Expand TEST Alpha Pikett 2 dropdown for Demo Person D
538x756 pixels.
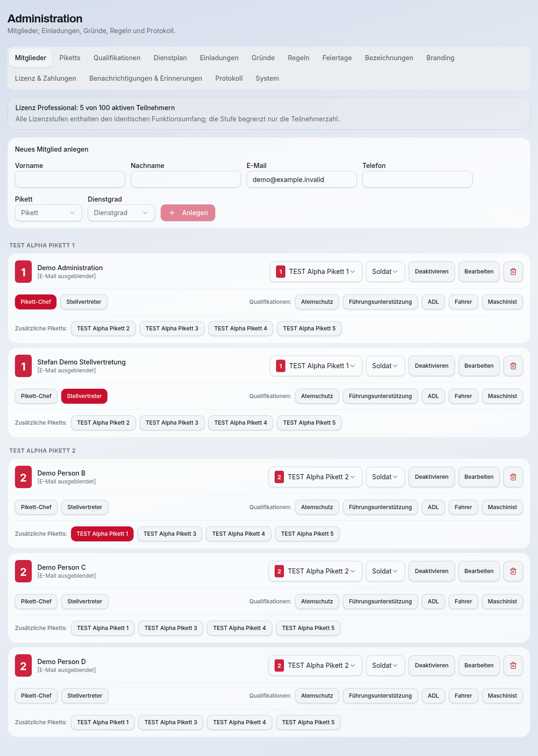pos(315,665)
